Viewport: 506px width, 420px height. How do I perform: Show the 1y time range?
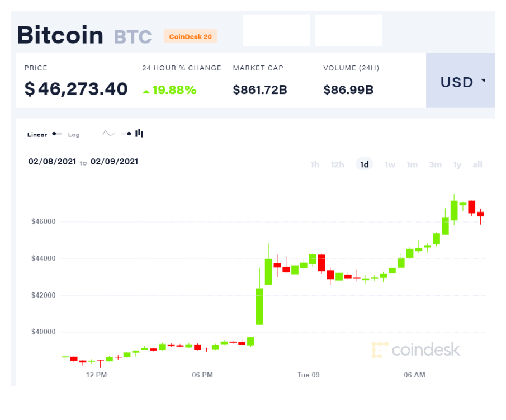click(x=457, y=164)
